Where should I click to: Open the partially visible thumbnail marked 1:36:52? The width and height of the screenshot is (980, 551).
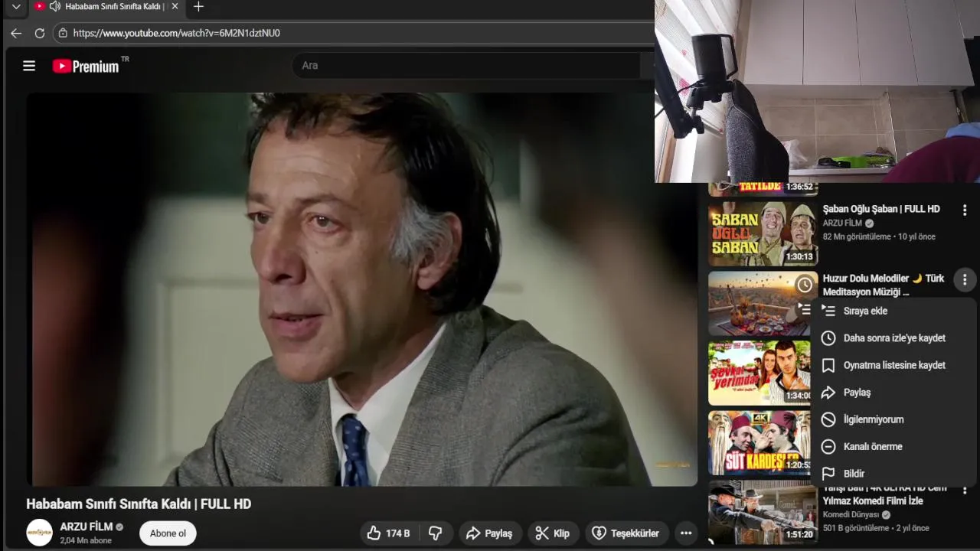click(x=763, y=189)
